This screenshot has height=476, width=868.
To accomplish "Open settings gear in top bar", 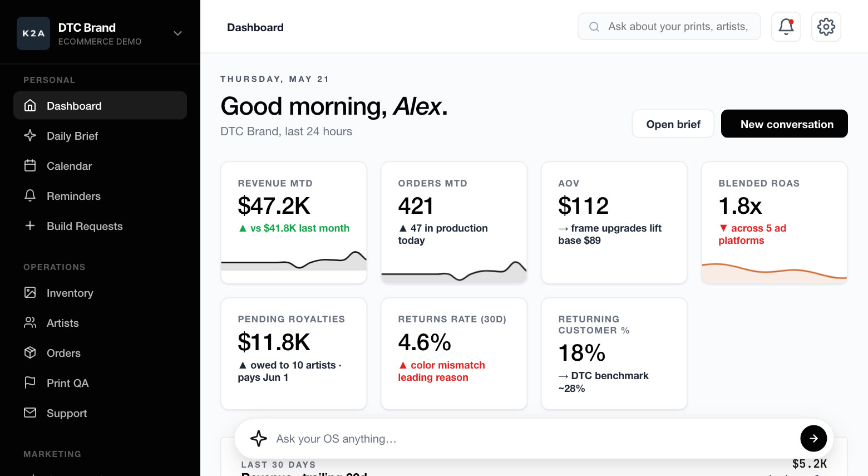I will pos(826,27).
